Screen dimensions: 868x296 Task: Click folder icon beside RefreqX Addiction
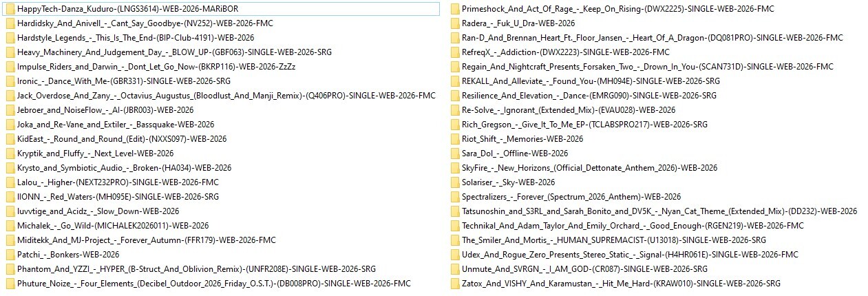454,52
